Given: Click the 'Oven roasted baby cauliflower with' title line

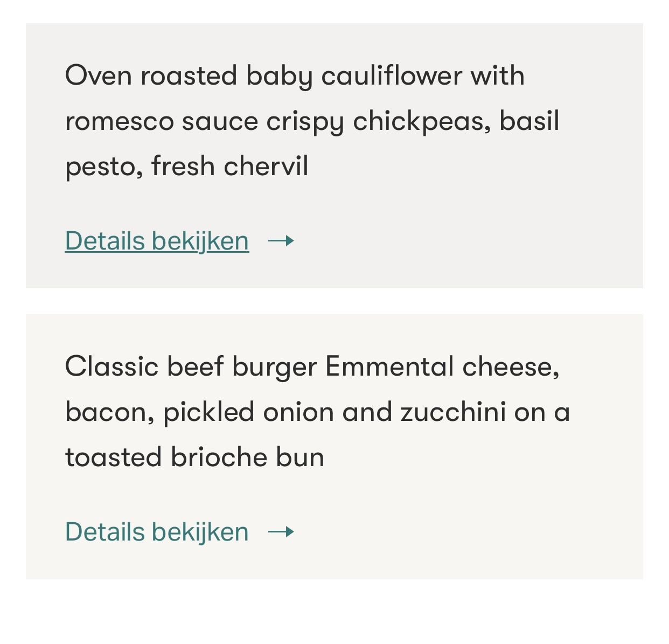Looking at the screenshot, I should coord(295,75).
